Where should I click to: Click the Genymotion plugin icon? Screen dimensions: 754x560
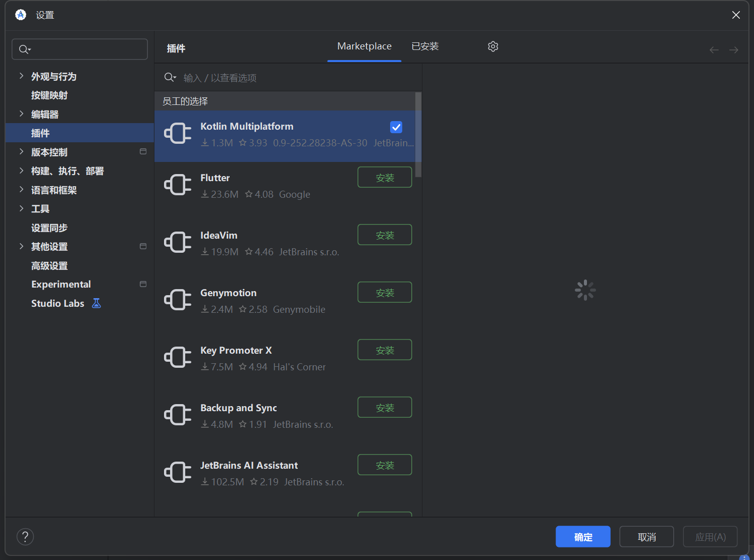(x=178, y=300)
